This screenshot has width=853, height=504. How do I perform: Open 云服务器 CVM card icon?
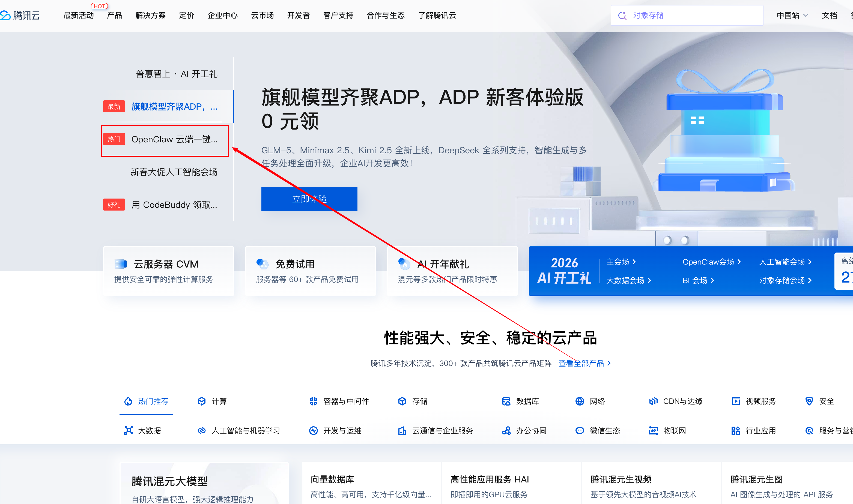[121, 264]
